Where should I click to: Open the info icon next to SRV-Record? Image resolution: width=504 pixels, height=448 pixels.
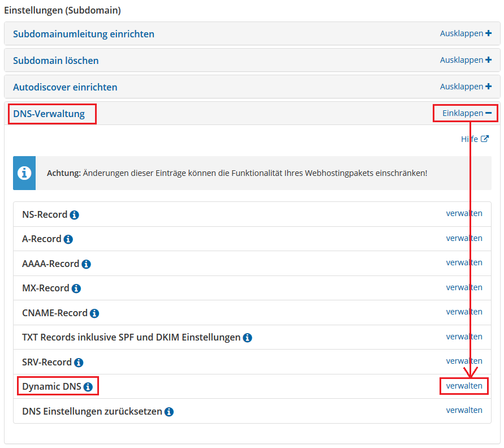(79, 363)
